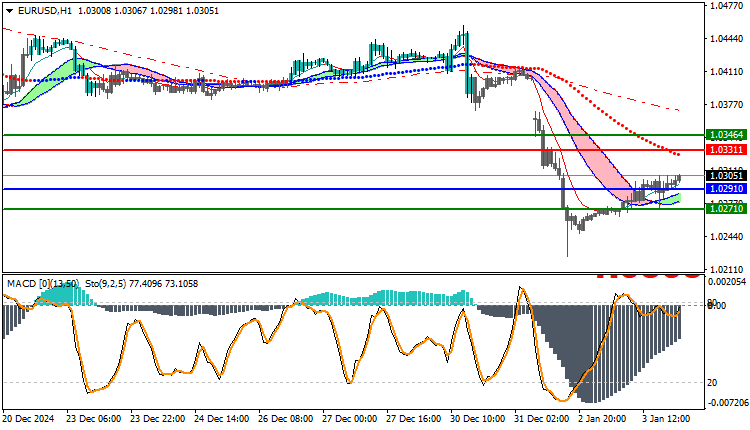
Task: Open the chart menu triangle beside EURUSD,H1
Action: (x=9, y=11)
